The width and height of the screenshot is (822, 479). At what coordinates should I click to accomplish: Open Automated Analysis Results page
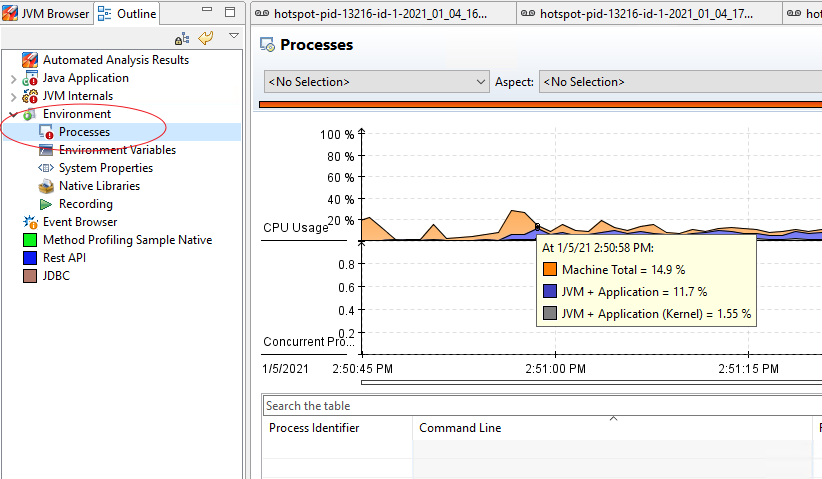pyautogui.click(x=115, y=60)
